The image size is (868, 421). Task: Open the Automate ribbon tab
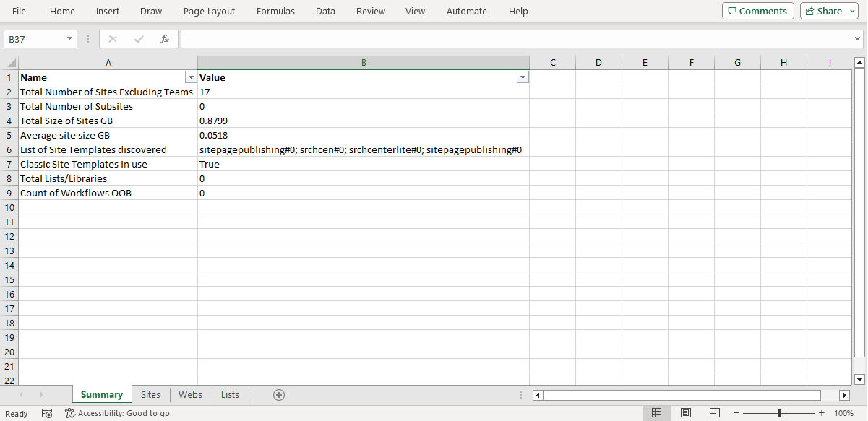(467, 11)
